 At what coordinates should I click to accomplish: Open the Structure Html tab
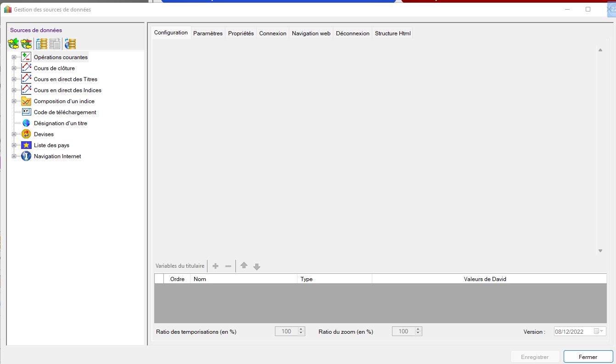(392, 33)
